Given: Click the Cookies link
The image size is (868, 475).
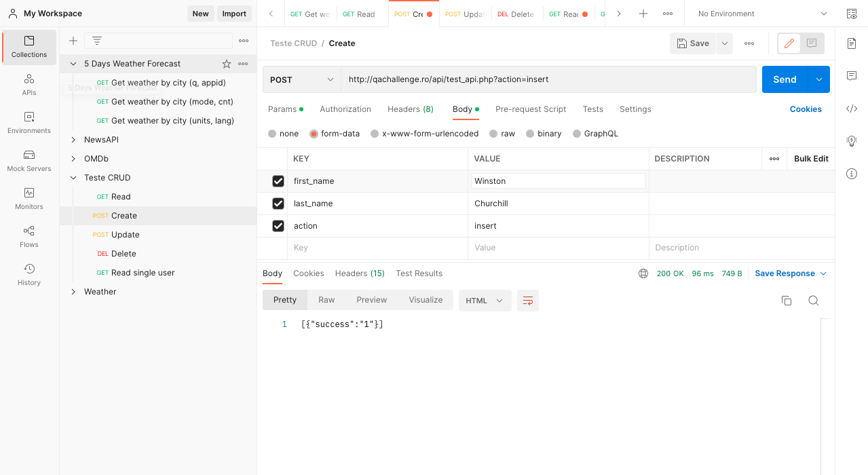Looking at the screenshot, I should (x=806, y=109).
